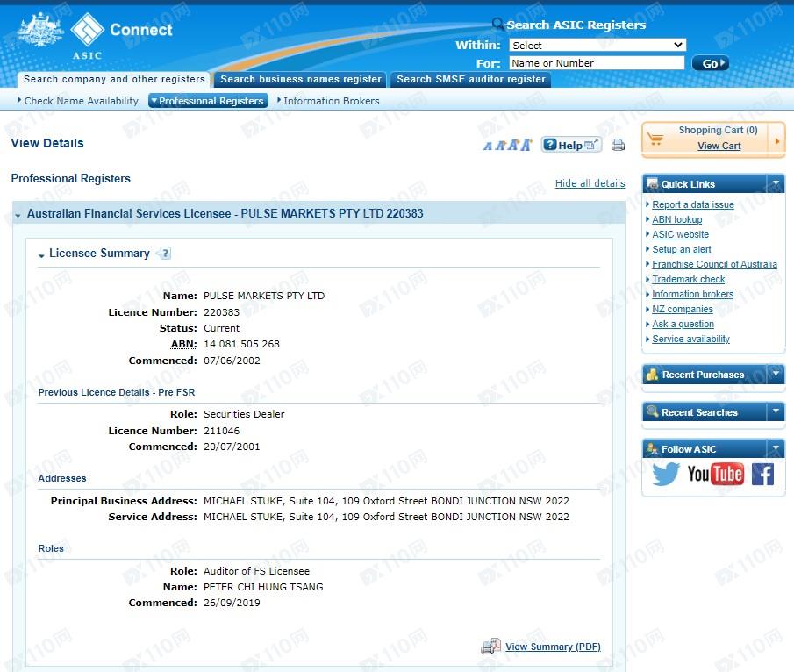Collapse the Licensee Summary section
Viewport: 794px width, 672px height.
(x=41, y=255)
